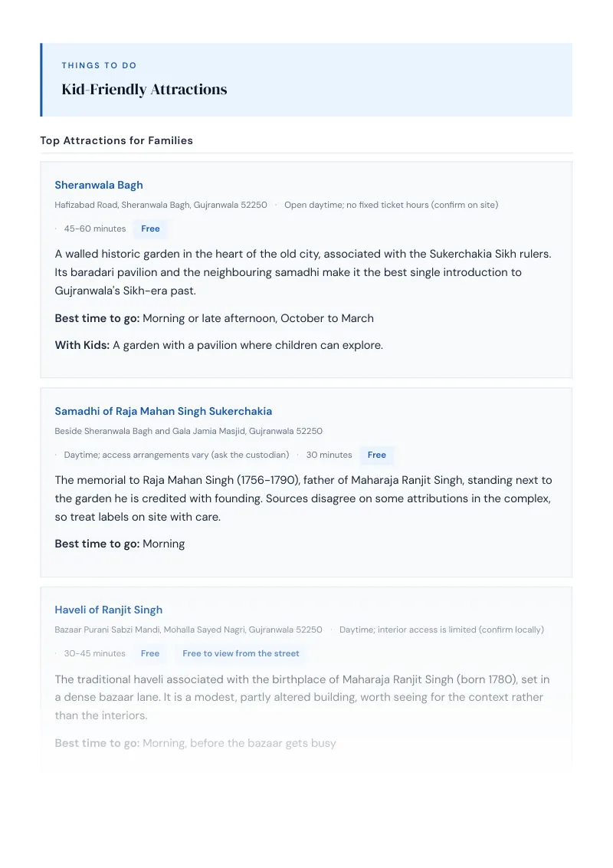The image size is (613, 868).
Task: Click the 'THINGS TO DO' category label
Action: [99, 65]
